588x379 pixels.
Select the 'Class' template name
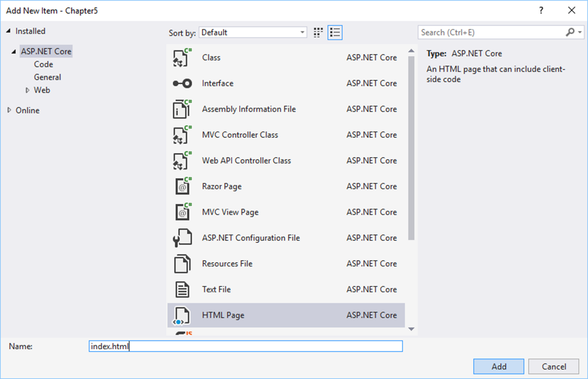pos(211,57)
